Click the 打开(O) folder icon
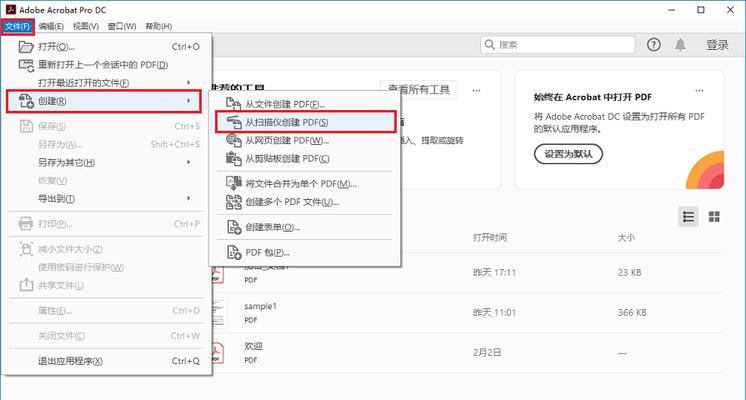 point(26,47)
